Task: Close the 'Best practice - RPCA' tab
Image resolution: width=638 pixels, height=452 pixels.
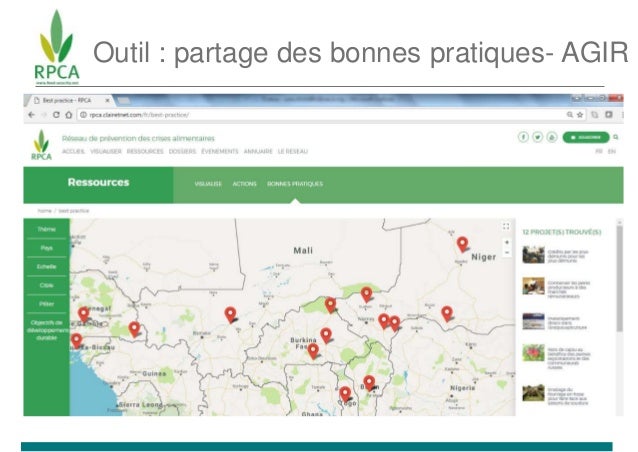Action: click(107, 100)
